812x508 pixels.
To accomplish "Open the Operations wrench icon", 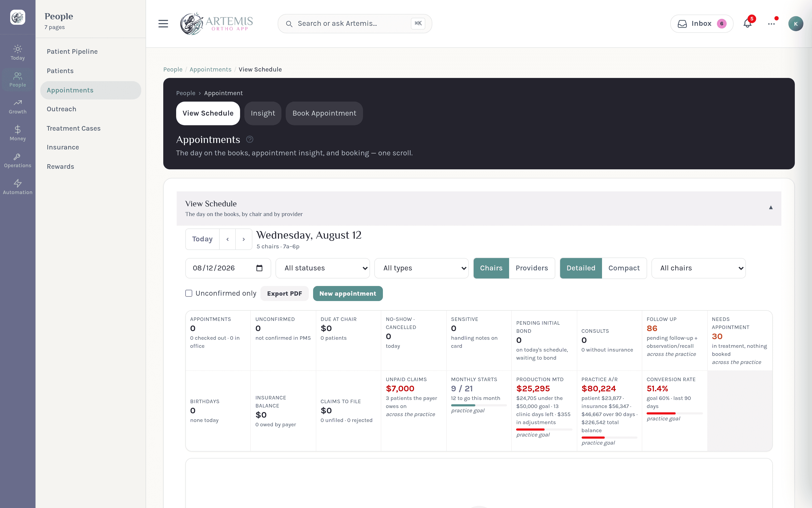I will [x=17, y=156].
